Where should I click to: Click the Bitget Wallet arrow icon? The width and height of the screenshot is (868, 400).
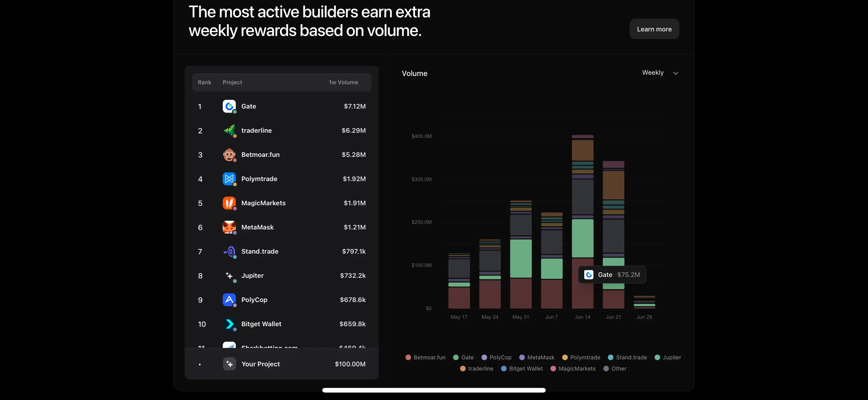point(229,324)
